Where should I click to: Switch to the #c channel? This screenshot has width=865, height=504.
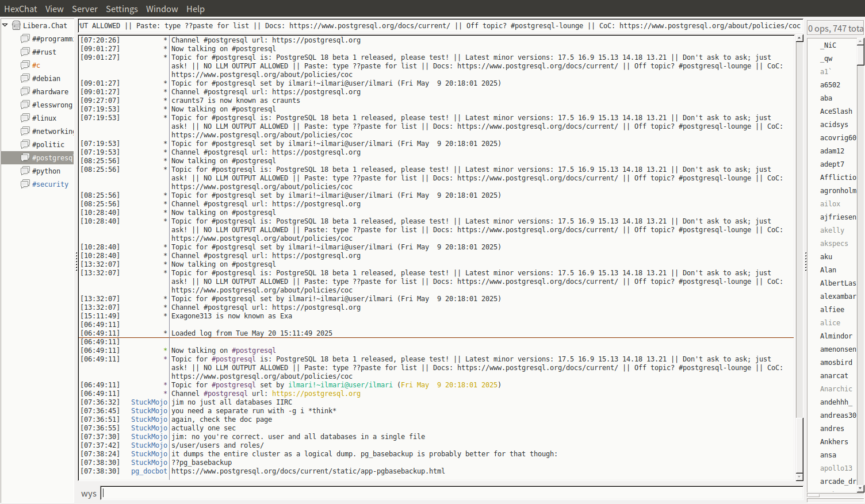[36, 66]
